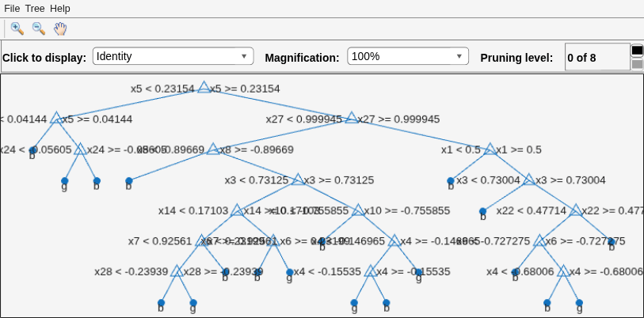Select leaf g under x4 >= -0.68006
Viewport: 644px width, 318px height.
point(579,303)
